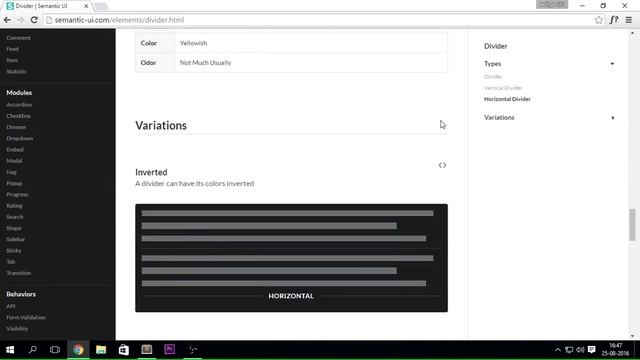This screenshot has height=360, width=640.
Task: Open Premiere Pro from taskbar
Action: [169, 349]
